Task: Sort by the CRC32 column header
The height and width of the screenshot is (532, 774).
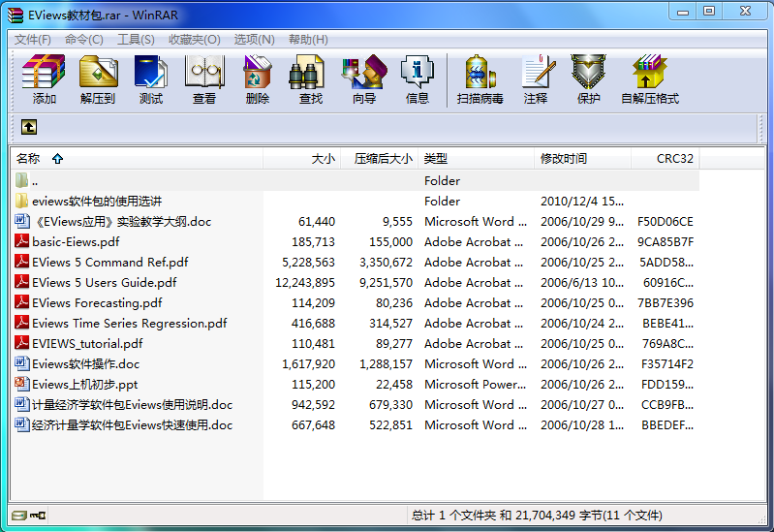Action: coord(665,159)
